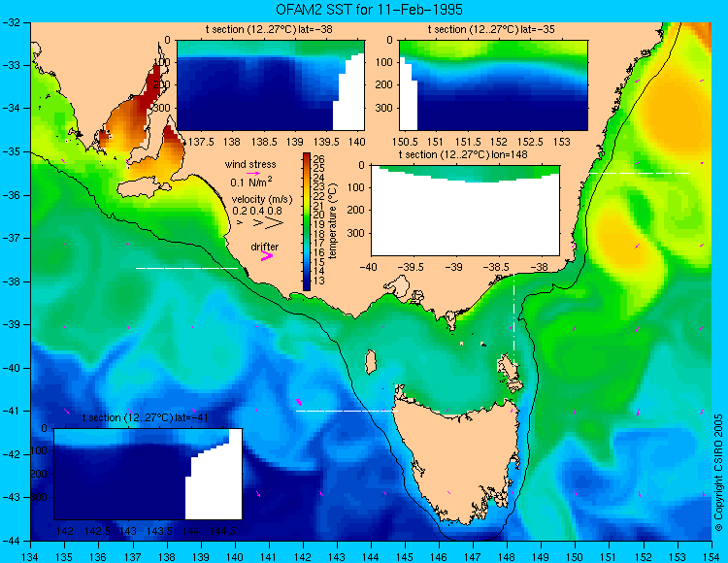Click the "t section (12..27°C) lat=-41" heading
Image resolution: width=728 pixels, height=563 pixels.
coord(145,417)
